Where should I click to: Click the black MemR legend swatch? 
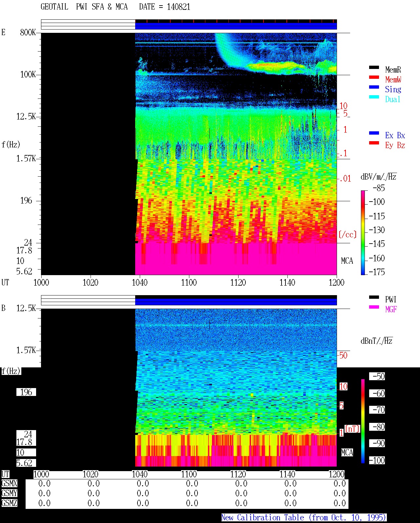[x=374, y=67]
